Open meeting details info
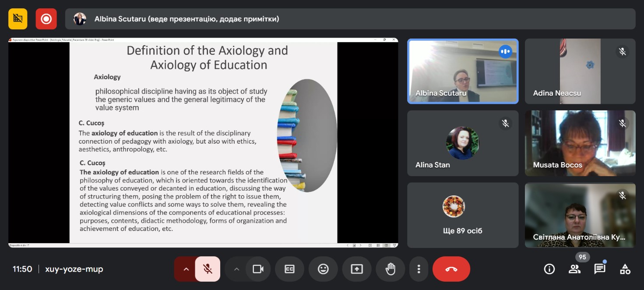The width and height of the screenshot is (644, 290). (549, 269)
